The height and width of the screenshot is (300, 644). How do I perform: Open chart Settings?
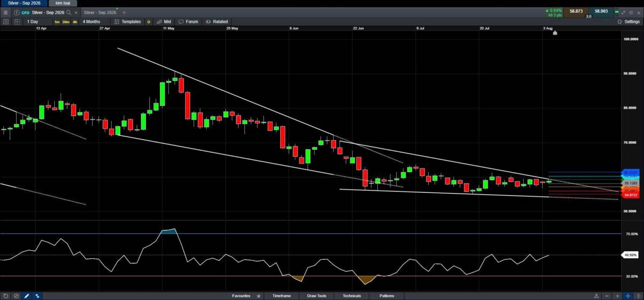628,21
